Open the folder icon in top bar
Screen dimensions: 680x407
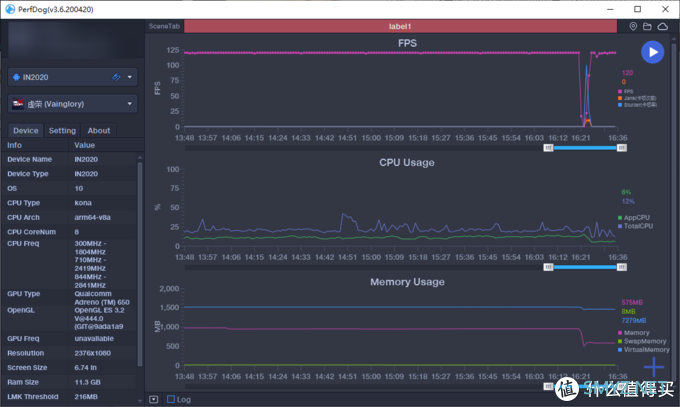click(x=647, y=26)
